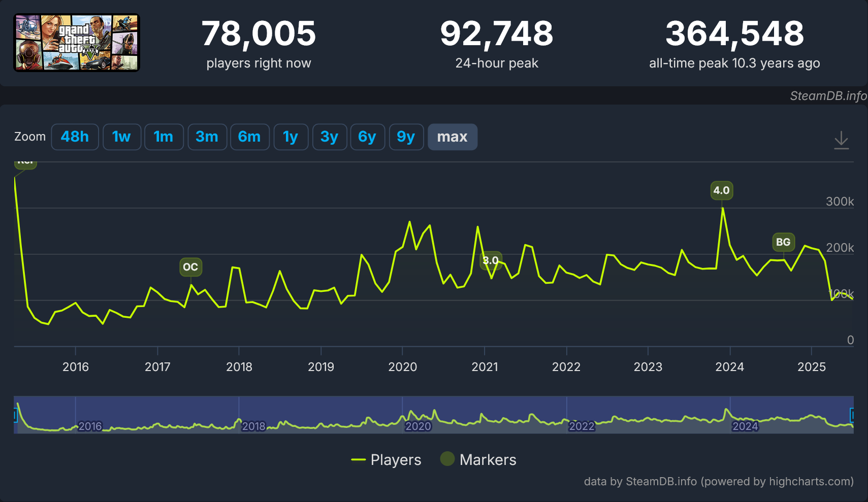Image resolution: width=868 pixels, height=502 pixels.
Task: Click the 3.0 chart marker
Action: coord(491,260)
